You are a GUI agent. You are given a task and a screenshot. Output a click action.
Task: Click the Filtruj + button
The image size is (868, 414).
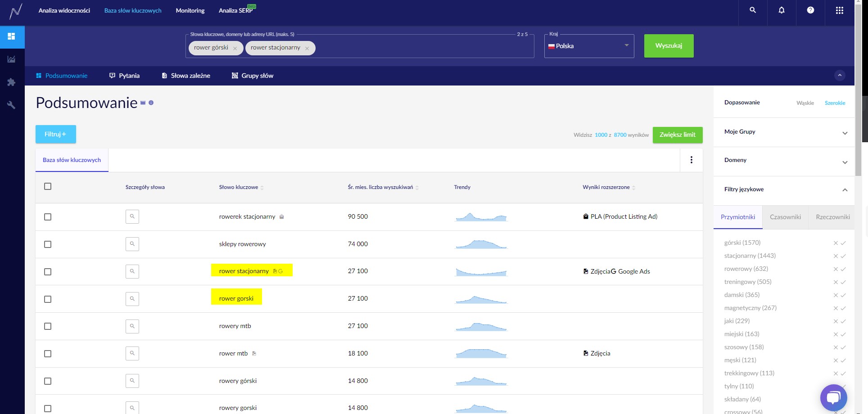[55, 134]
